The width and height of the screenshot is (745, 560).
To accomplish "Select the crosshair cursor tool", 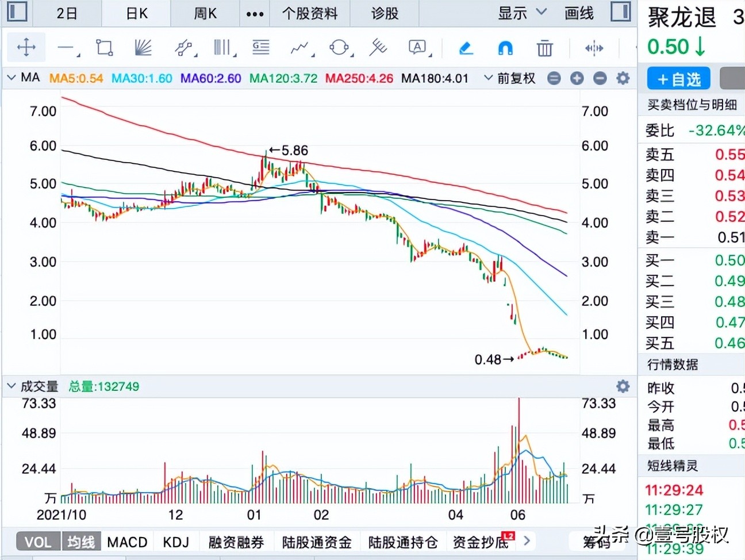I will [25, 48].
